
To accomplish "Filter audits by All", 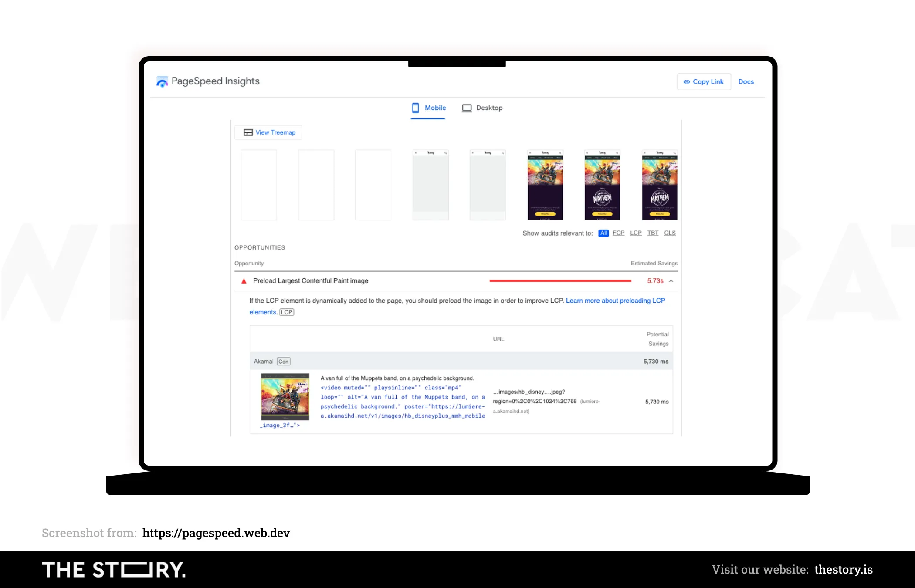I will click(x=603, y=233).
